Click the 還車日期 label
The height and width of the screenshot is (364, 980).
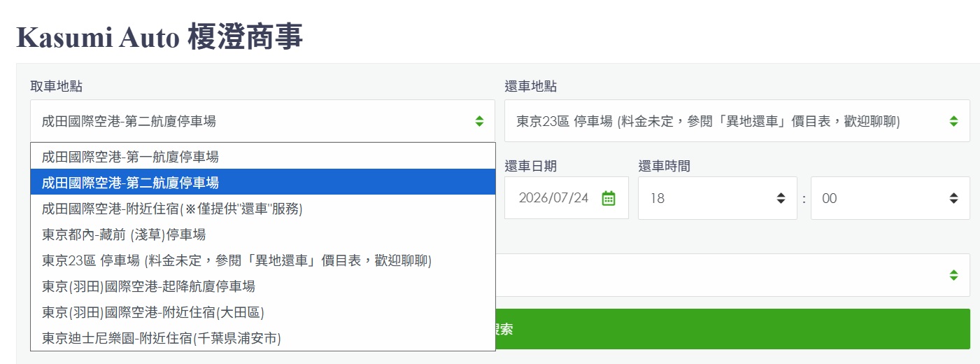pos(531,166)
